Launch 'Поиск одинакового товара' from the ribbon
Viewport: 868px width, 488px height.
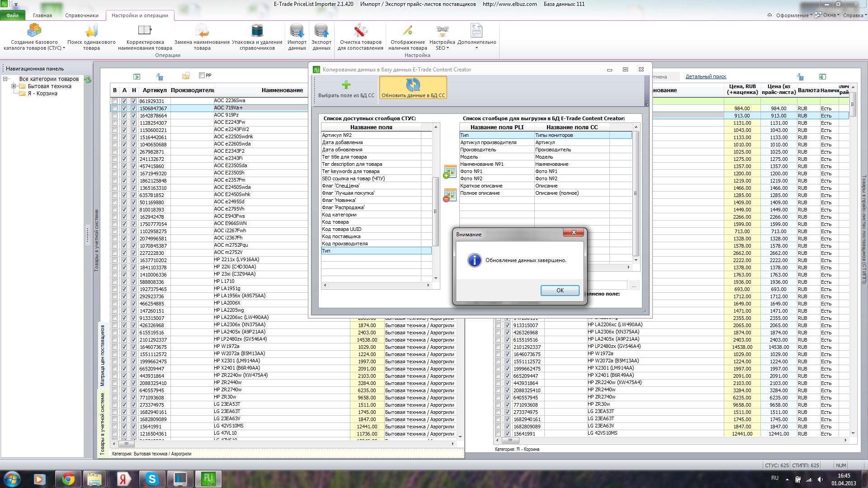(x=91, y=37)
